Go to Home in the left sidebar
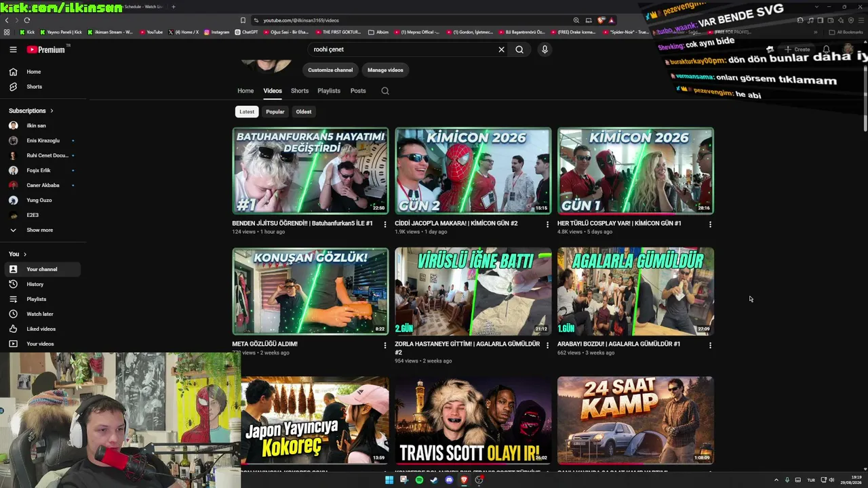868x488 pixels. tap(42, 72)
